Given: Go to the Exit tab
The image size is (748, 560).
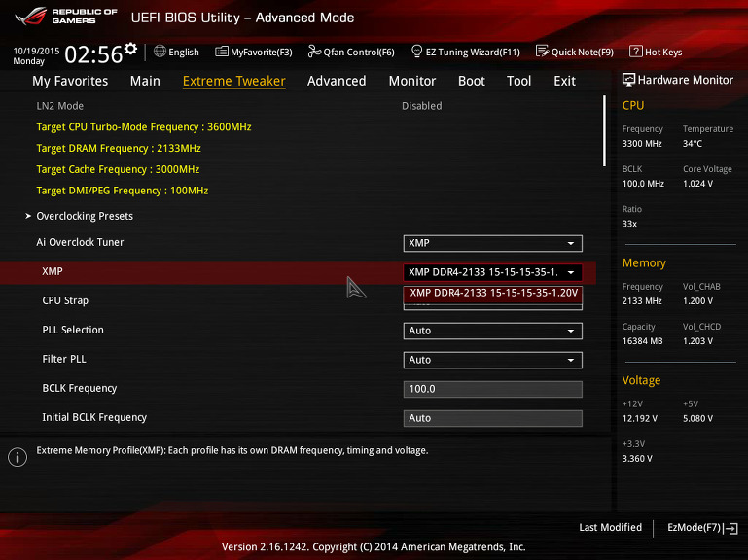Looking at the screenshot, I should pos(565,81).
